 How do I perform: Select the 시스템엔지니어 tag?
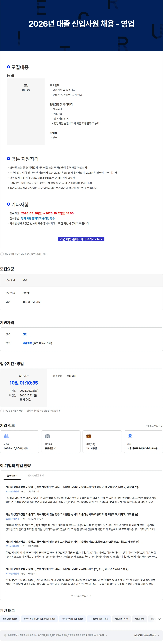121,619
